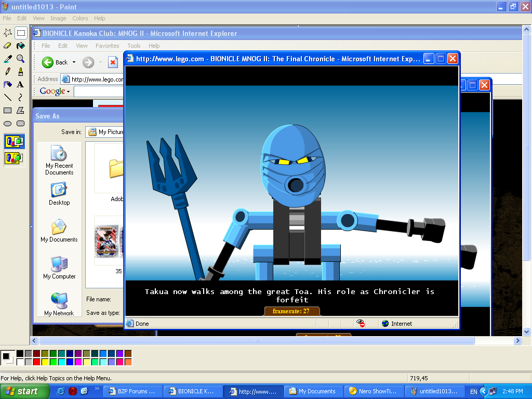The width and height of the screenshot is (532, 399).
Task: Click My Recent Documents in Save As sidebar
Action: coord(59,160)
